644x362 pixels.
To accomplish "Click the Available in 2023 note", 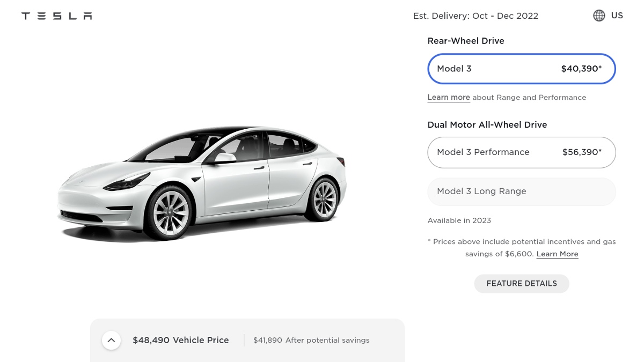I will [459, 220].
